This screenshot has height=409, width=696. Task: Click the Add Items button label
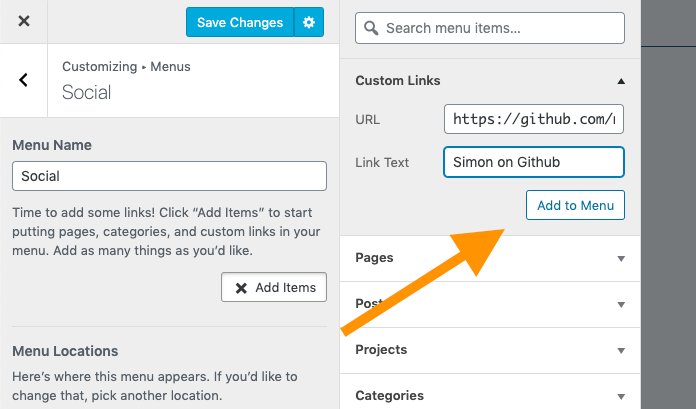click(x=285, y=288)
